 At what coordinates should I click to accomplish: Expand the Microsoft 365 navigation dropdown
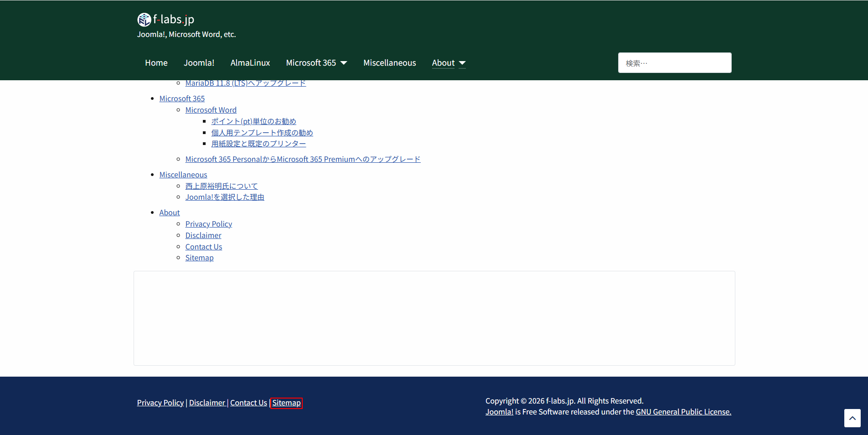[x=316, y=62]
